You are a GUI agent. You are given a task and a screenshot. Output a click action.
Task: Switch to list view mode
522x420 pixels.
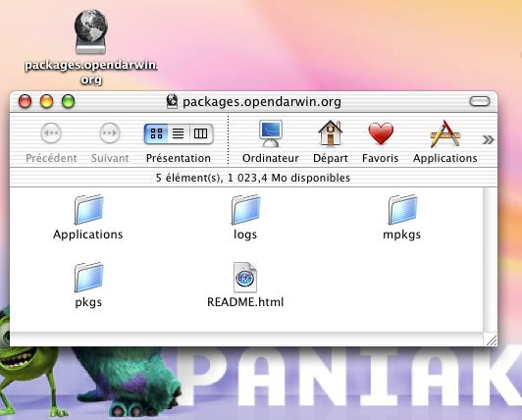[179, 133]
